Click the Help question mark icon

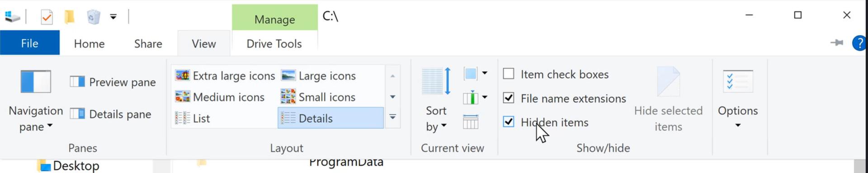click(x=859, y=43)
